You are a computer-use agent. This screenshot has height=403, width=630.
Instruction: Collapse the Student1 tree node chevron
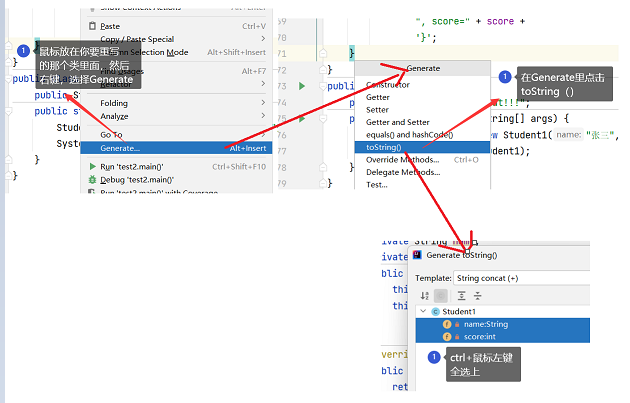pyautogui.click(x=423, y=311)
